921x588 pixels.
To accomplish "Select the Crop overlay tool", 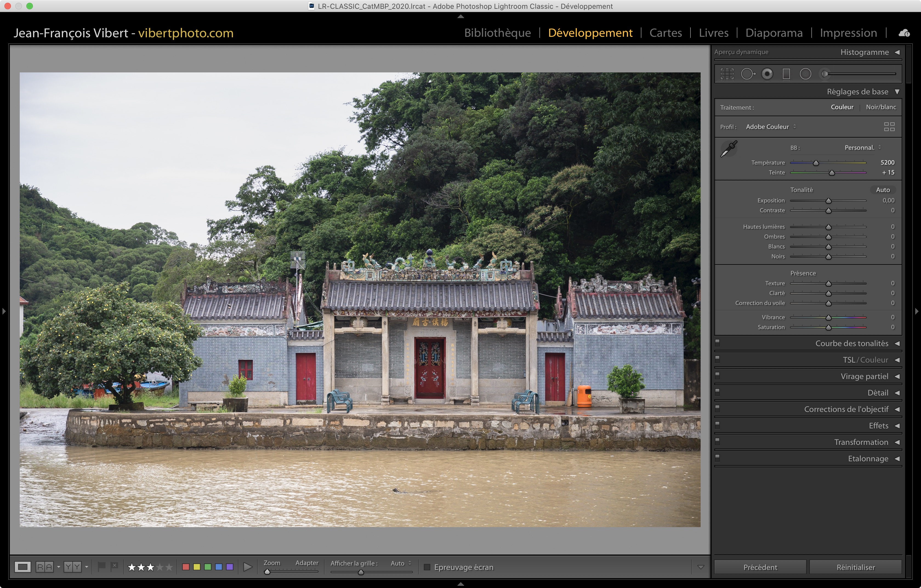I will pos(727,74).
